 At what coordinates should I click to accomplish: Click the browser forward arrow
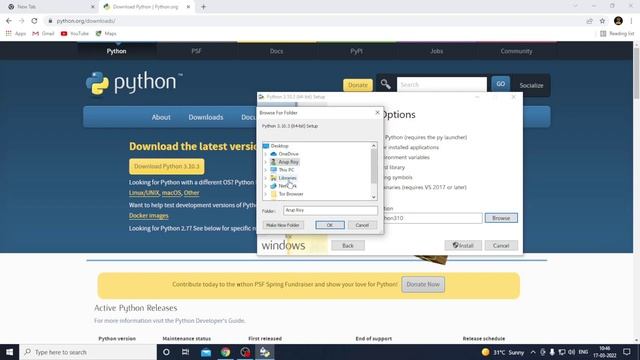coord(22,21)
